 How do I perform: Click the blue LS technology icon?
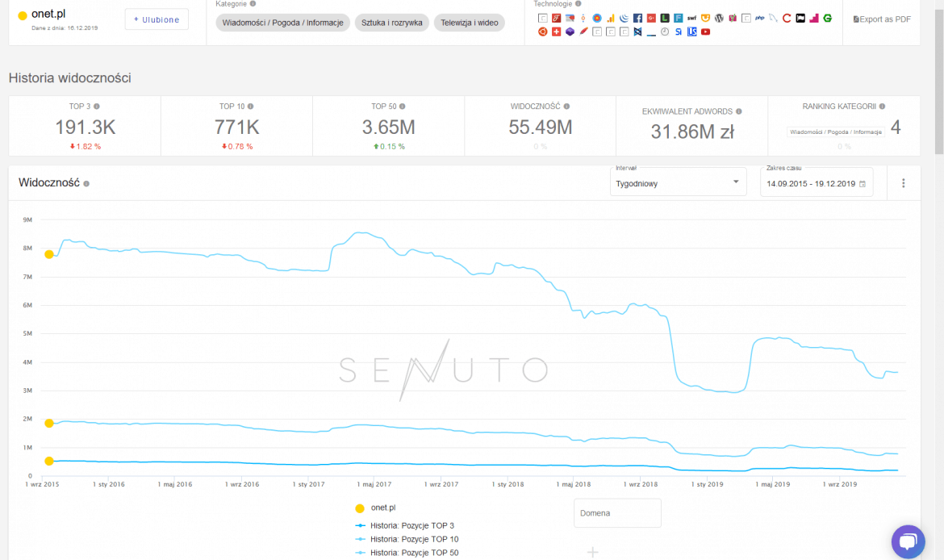click(x=691, y=31)
